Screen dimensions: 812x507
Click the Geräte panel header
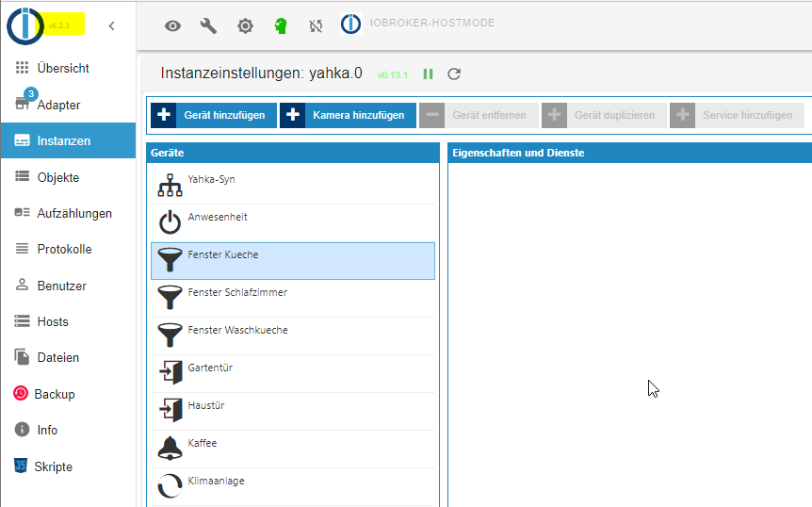click(x=293, y=153)
